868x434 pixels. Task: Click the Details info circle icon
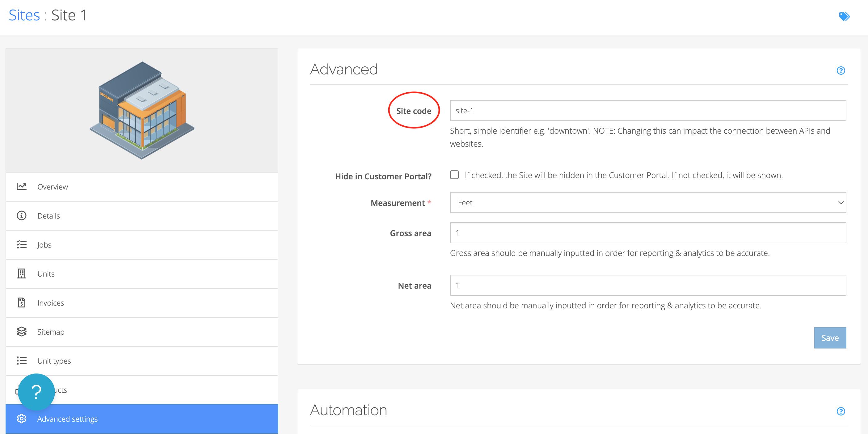(22, 215)
